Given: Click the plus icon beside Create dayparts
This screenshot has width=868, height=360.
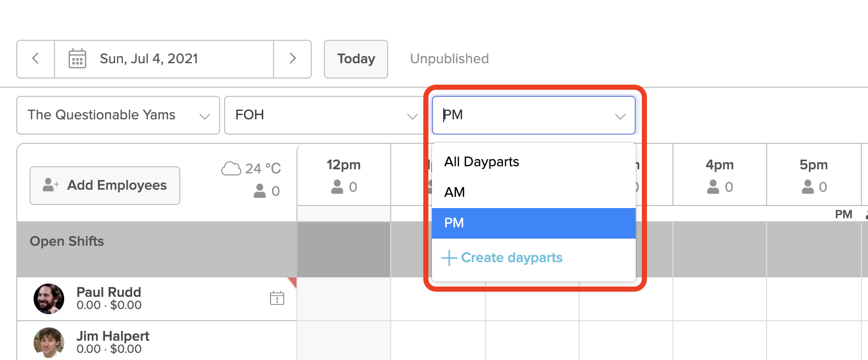Looking at the screenshot, I should (x=449, y=258).
